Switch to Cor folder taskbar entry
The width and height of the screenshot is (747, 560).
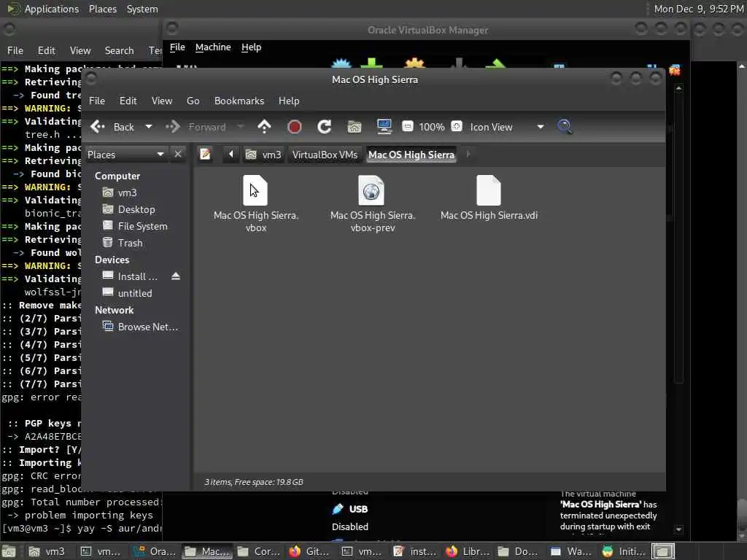point(258,551)
